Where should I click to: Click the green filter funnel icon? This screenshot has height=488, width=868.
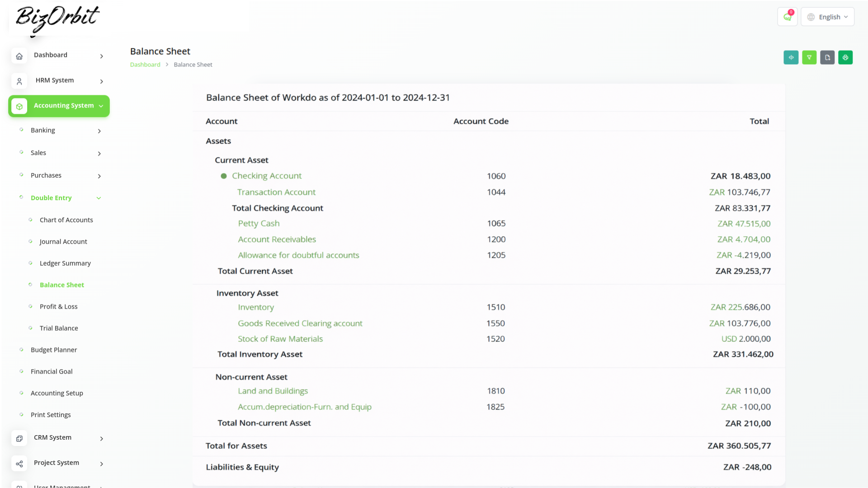point(809,57)
